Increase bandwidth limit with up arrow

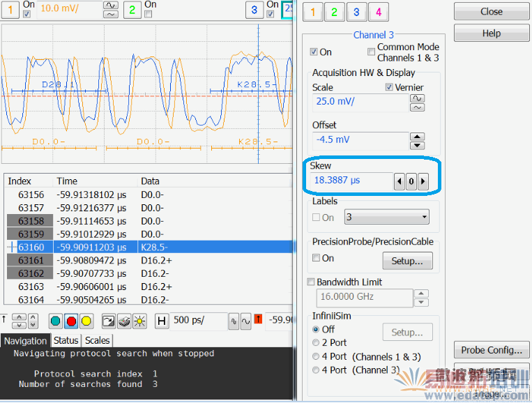pos(421,294)
